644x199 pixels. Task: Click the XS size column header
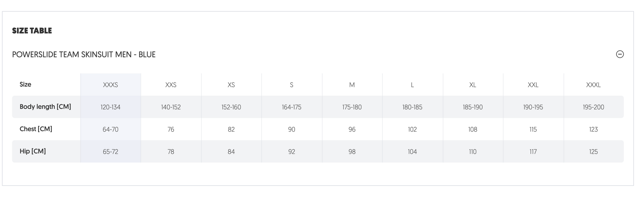tap(231, 85)
